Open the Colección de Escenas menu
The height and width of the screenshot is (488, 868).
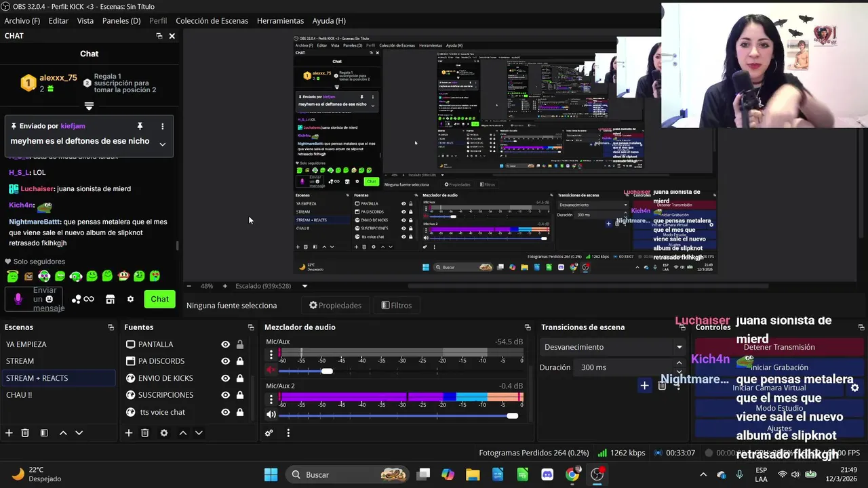click(212, 21)
